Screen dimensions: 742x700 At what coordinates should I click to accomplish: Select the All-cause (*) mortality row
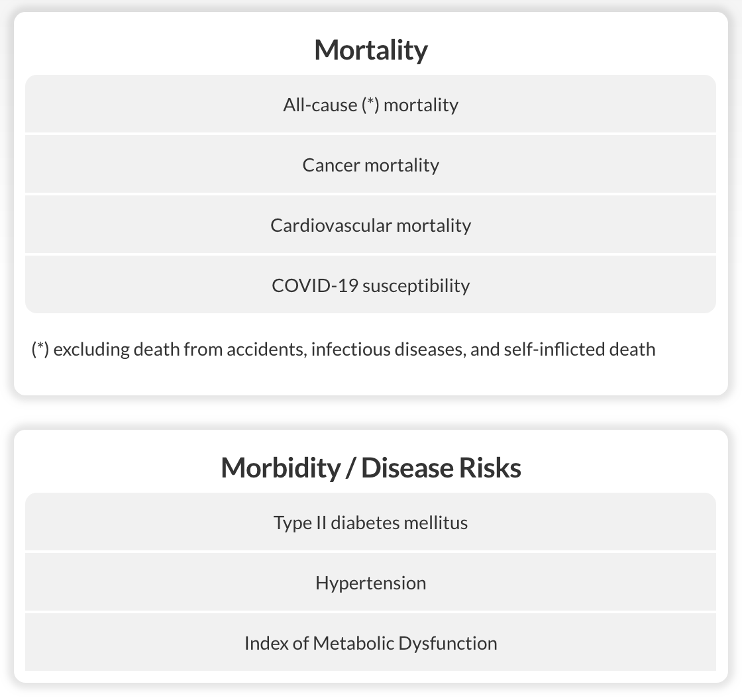[370, 104]
